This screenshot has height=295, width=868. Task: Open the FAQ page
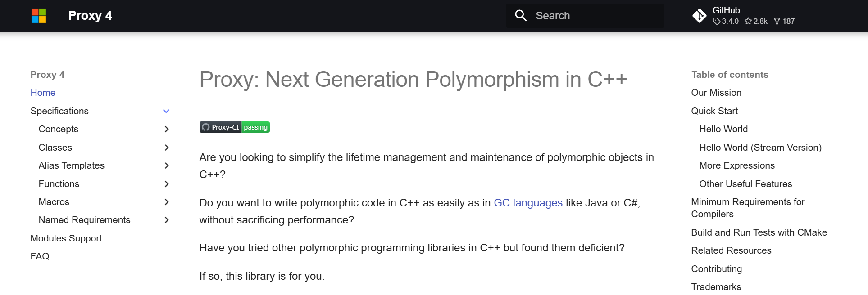pos(40,256)
